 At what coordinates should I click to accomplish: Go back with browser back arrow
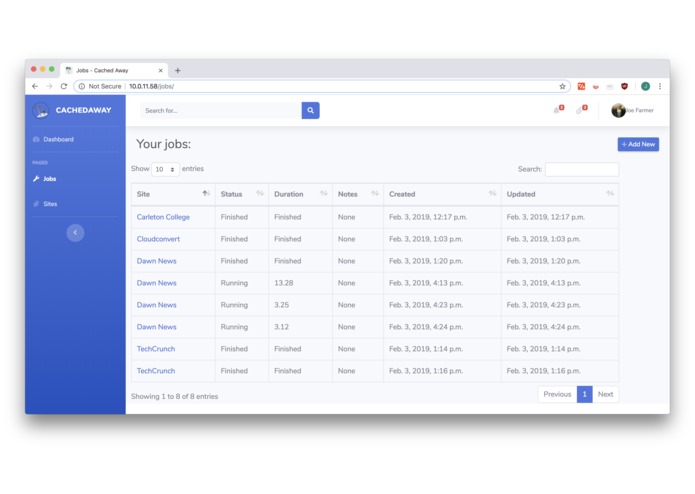coord(35,86)
